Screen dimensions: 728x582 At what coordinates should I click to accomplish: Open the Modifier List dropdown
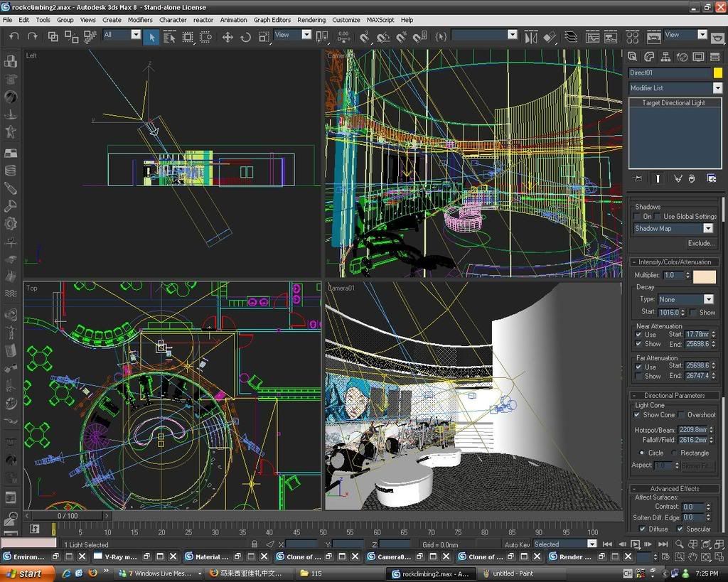pos(717,88)
